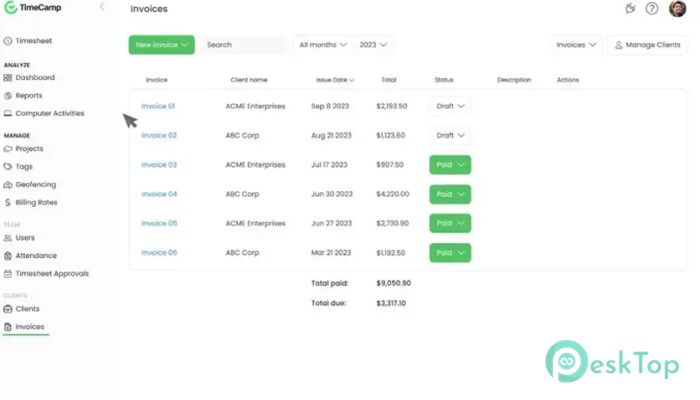Open the Invoice 05 link
This screenshot has width=700, height=400.
159,223
